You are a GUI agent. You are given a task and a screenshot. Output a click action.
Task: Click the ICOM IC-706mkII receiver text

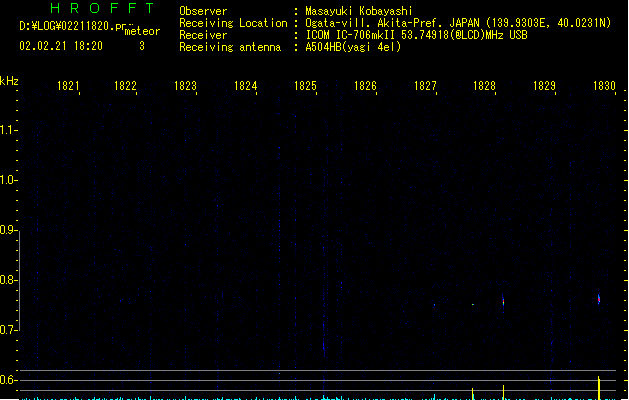[416, 35]
